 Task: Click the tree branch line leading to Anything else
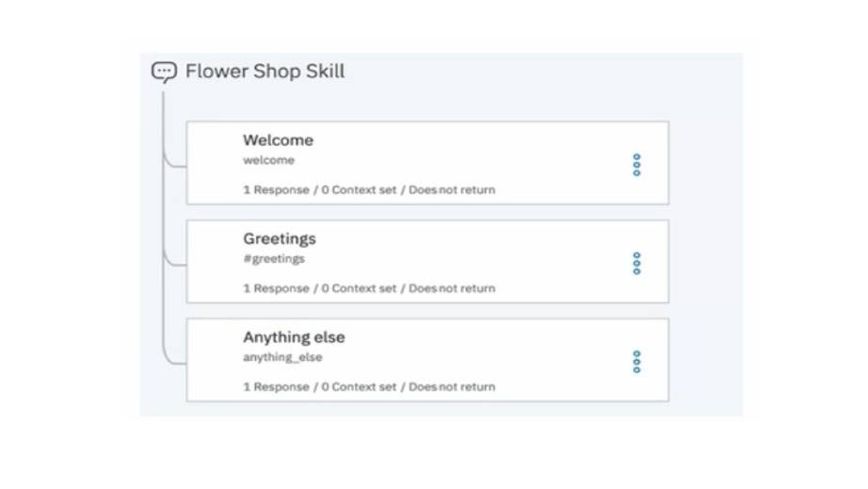tap(175, 361)
